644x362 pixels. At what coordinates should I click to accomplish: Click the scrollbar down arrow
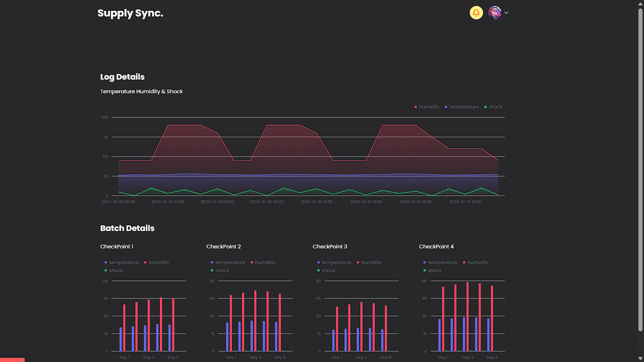[640, 358]
